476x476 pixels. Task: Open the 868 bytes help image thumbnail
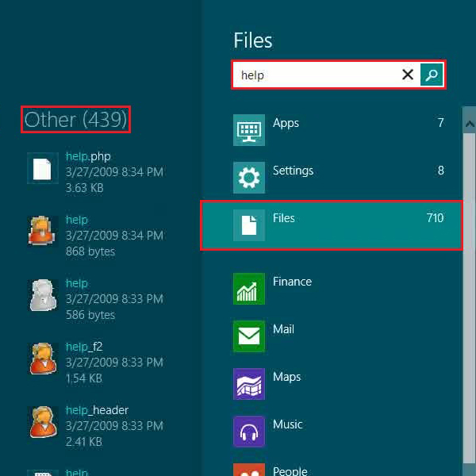click(x=43, y=231)
